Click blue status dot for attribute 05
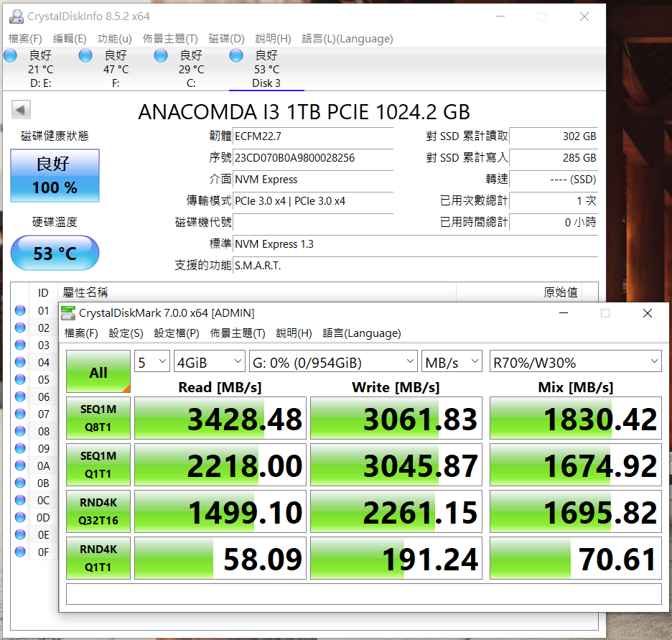This screenshot has height=640, width=672. coord(20,379)
